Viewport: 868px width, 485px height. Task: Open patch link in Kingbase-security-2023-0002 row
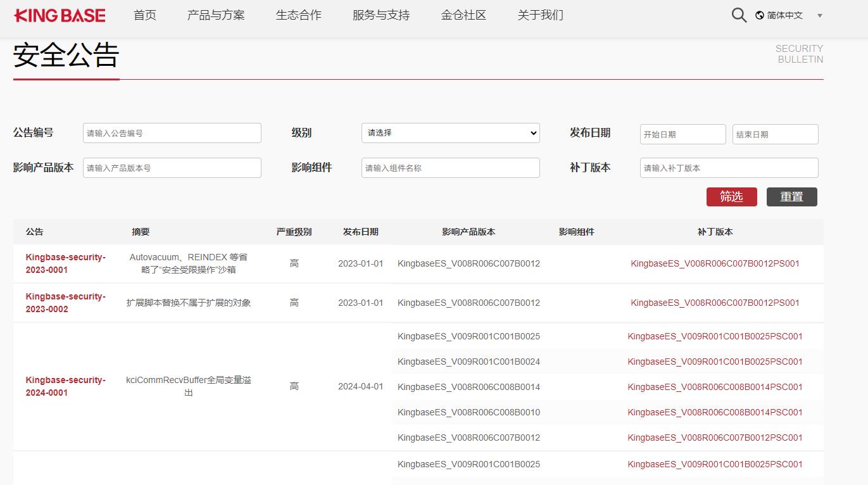715,303
